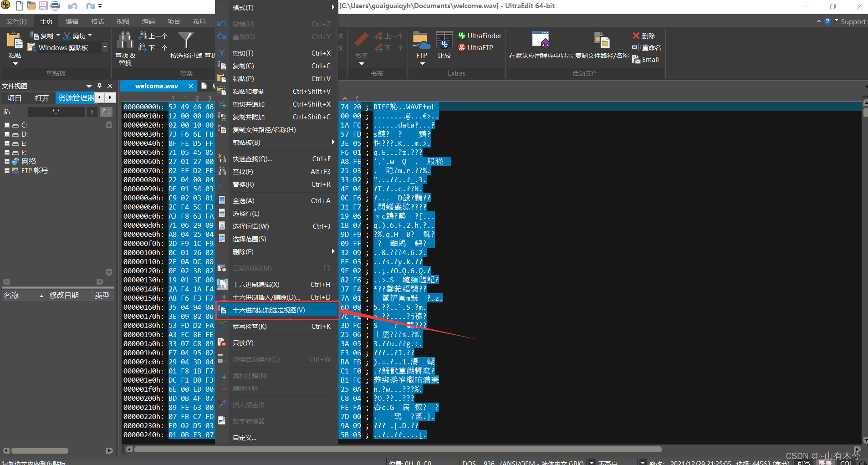Open the Format (格式) submenu
Image resolution: width=868 pixels, height=465 pixels.
pos(277,8)
